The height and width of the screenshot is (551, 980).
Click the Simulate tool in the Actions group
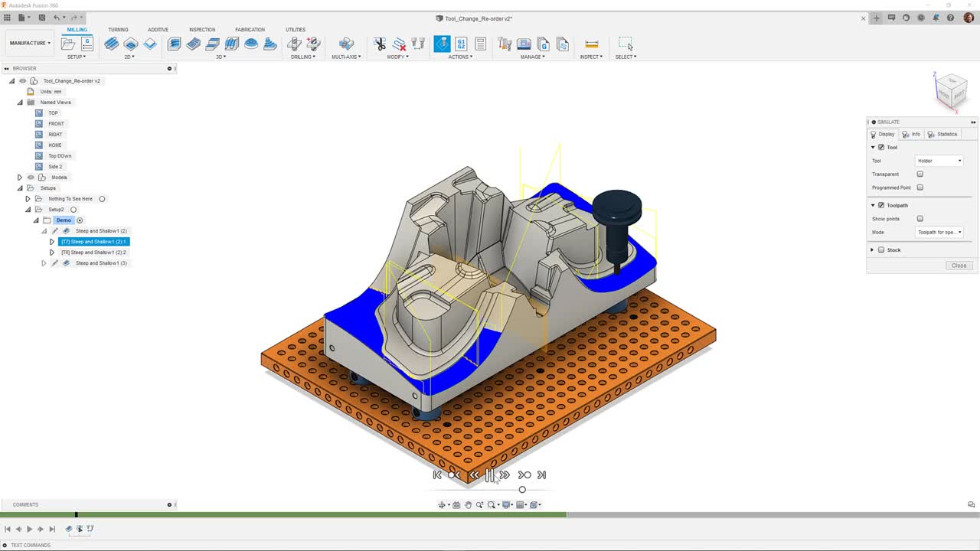(x=442, y=44)
